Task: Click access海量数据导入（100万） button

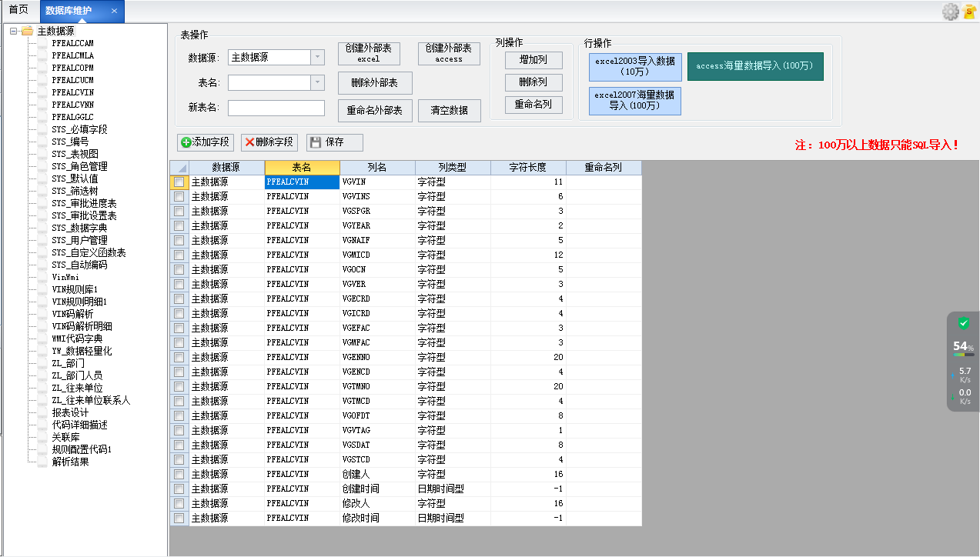Action: [x=755, y=66]
